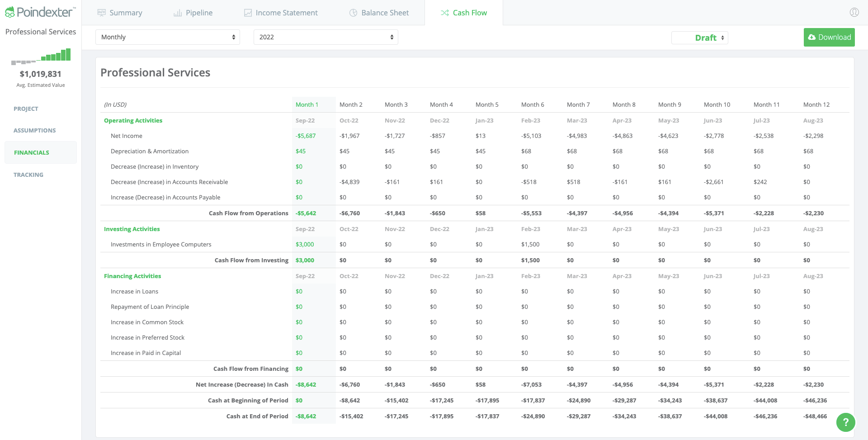868x440 pixels.
Task: Click the $1,019,831 estimated value
Action: click(40, 74)
